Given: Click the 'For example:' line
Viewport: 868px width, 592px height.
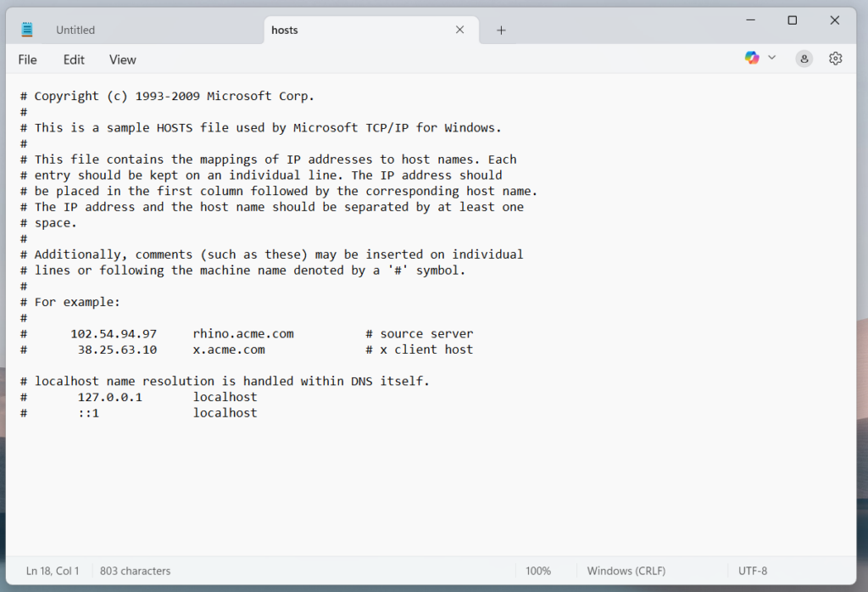Looking at the screenshot, I should 77,303.
